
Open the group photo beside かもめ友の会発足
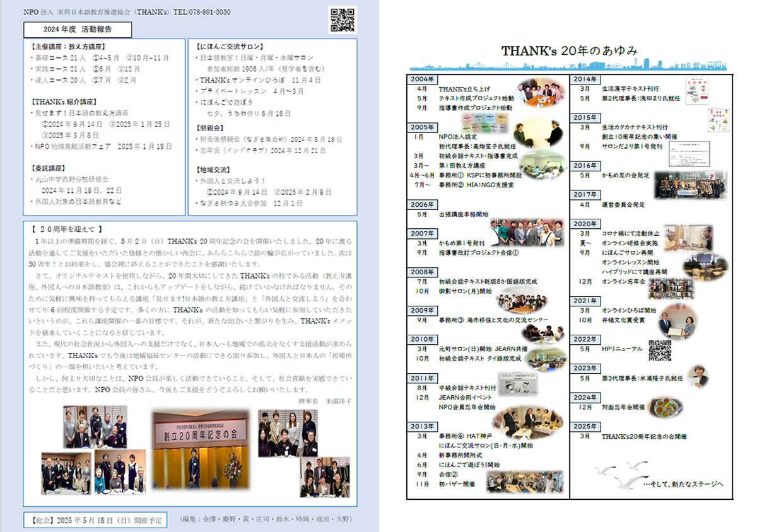tap(690, 185)
